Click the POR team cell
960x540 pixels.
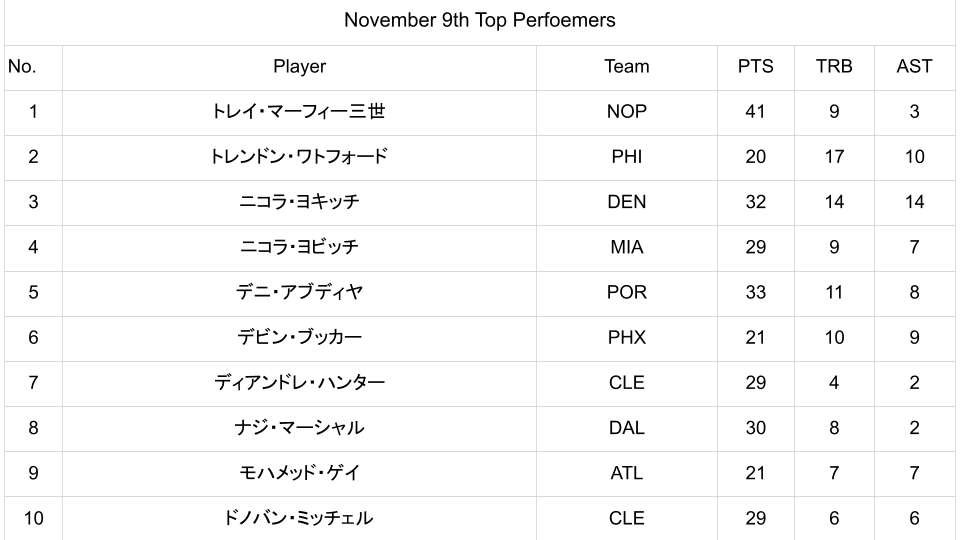coord(626,292)
